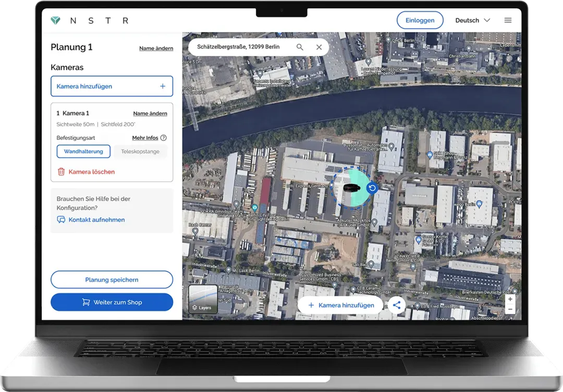Viewport: 563px width, 392px height.
Task: Open the hamburger menu
Action: point(508,20)
